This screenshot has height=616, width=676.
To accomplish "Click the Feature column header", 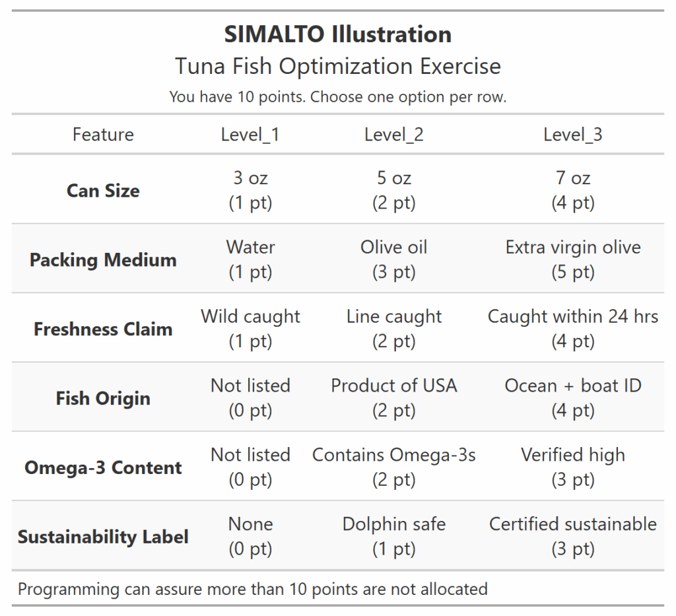I will (x=103, y=135).
